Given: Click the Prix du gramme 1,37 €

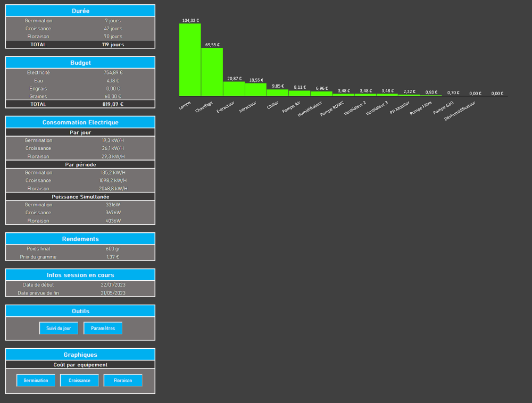Looking at the screenshot, I should pos(113,257).
